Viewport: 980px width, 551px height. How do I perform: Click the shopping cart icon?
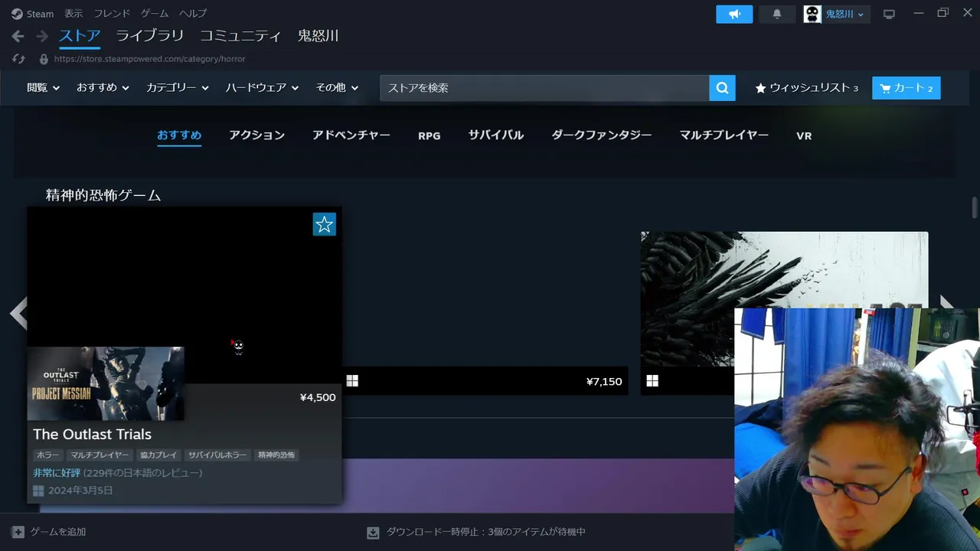click(x=885, y=88)
